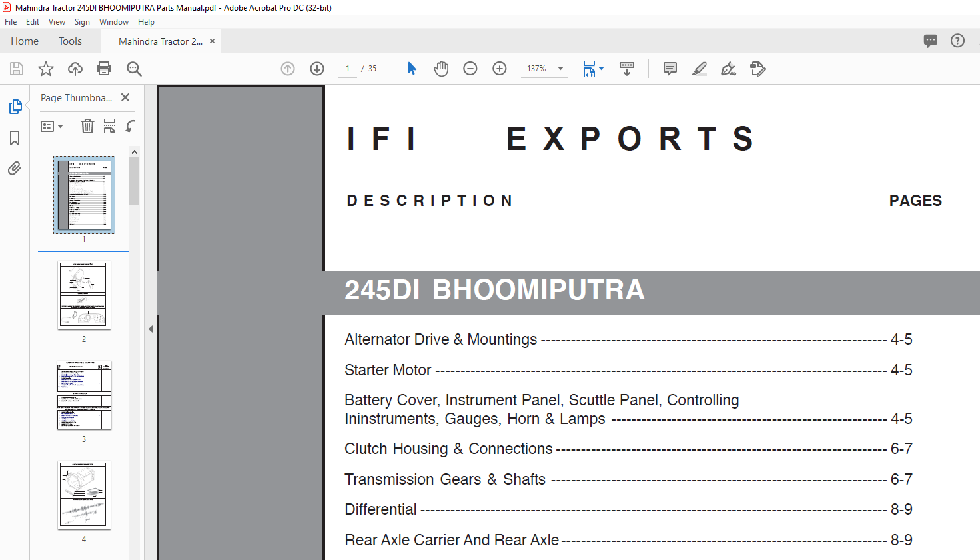The height and width of the screenshot is (560, 980).
Task: Click the '245DI BHOOMIPUTRA' heading
Action: point(494,290)
